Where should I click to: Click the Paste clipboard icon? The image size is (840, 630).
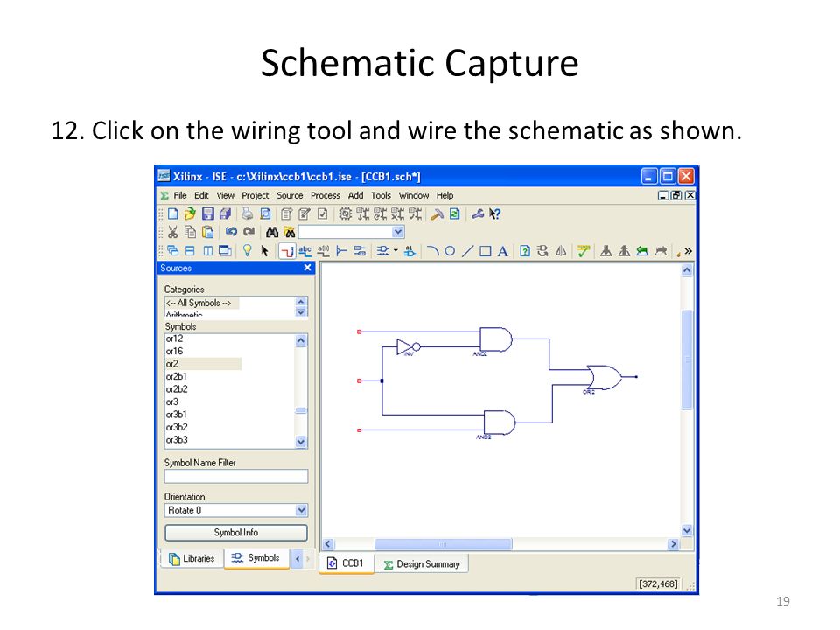[208, 232]
